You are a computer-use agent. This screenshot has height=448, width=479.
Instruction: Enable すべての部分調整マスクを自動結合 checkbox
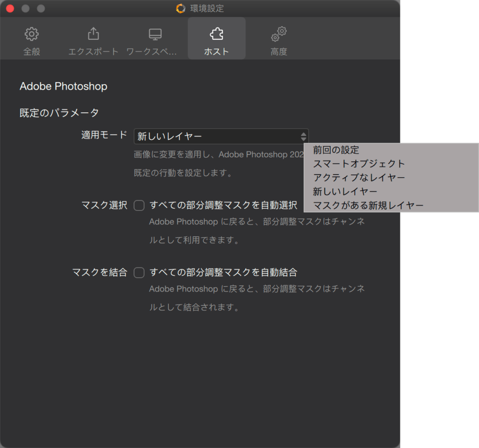(x=139, y=273)
